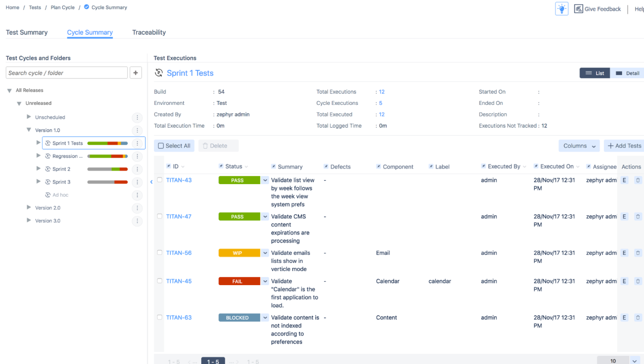Click the Give Feedback icon
The height and width of the screenshot is (364, 644).
[579, 8]
